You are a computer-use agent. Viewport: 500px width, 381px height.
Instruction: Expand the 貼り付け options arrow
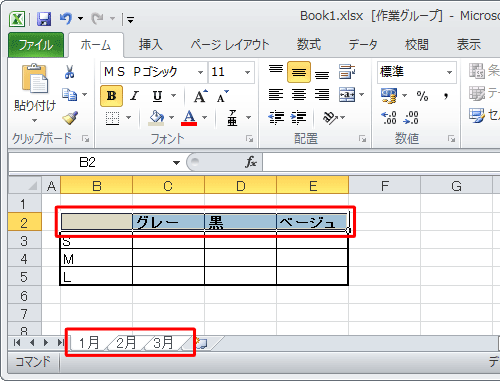(35, 120)
